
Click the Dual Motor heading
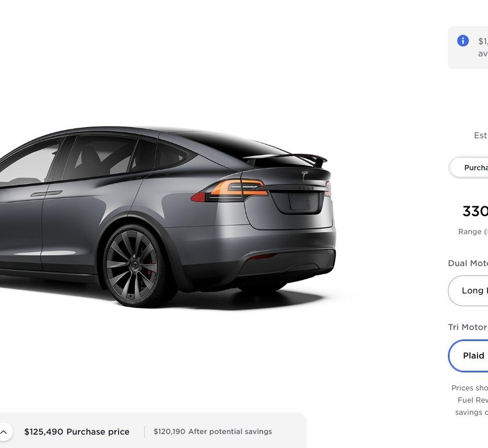pyautogui.click(x=468, y=263)
